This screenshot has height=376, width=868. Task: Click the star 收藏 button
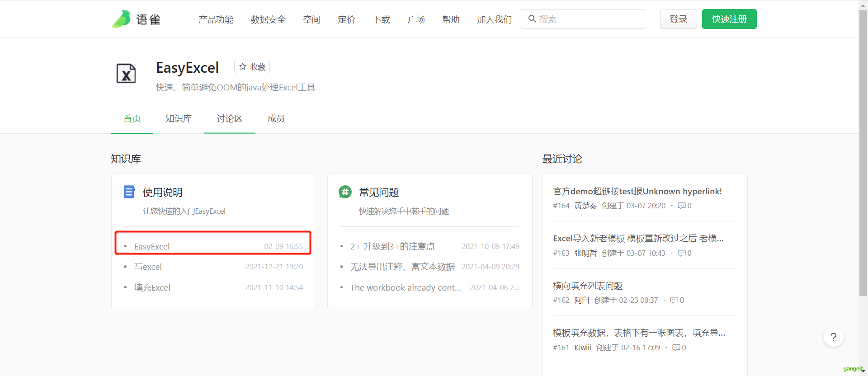click(x=252, y=66)
